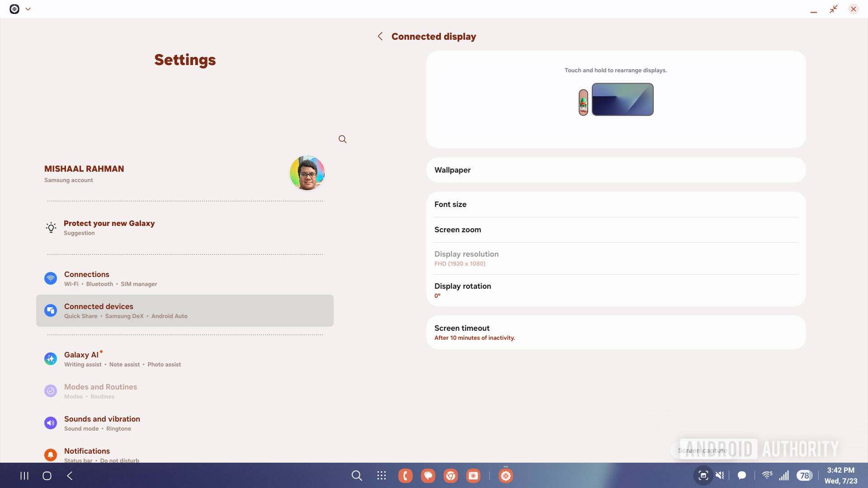Click the taskbar Recents button
This screenshot has height=488, width=868.
pyautogui.click(x=24, y=476)
